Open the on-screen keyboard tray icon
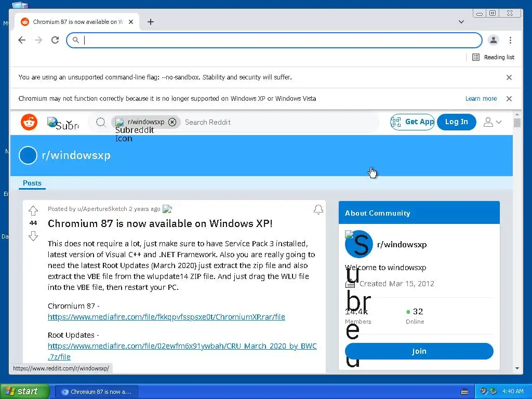532x399 pixels. point(464,392)
